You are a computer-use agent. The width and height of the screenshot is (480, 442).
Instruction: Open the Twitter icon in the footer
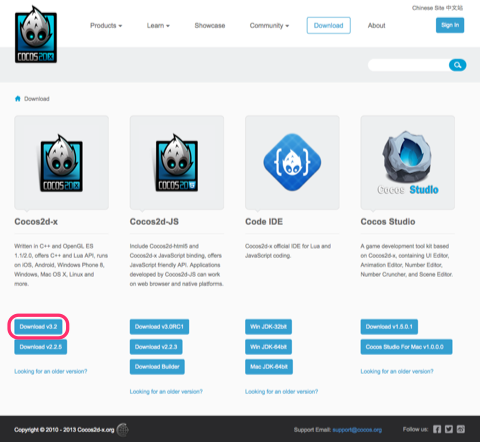[449, 429]
